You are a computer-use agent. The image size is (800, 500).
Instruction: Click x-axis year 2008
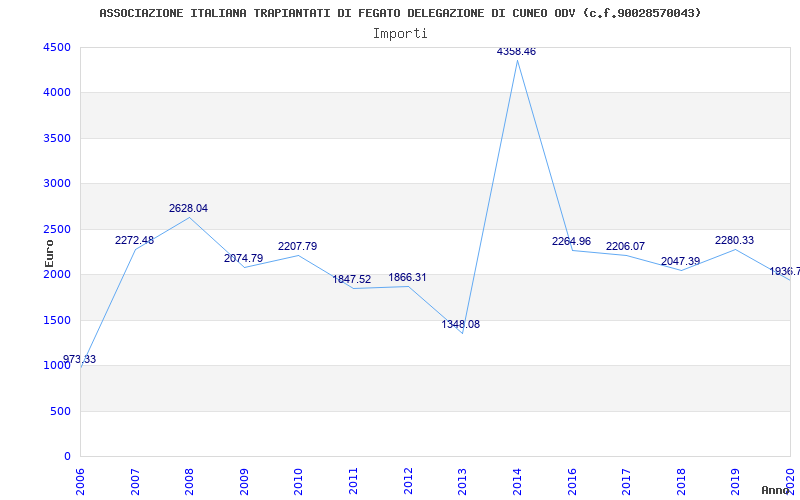tap(189, 482)
